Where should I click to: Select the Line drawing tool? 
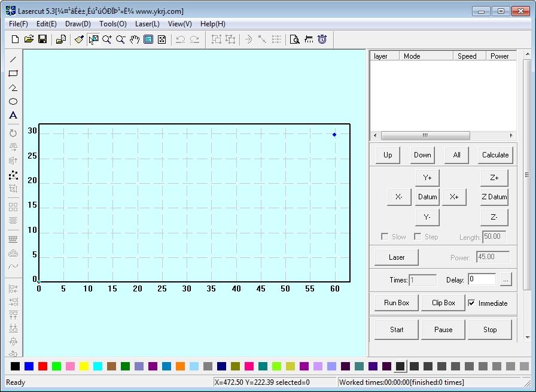13,59
